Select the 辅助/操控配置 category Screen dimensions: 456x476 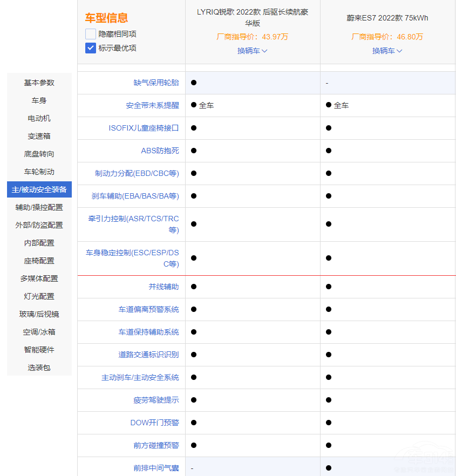tap(38, 207)
